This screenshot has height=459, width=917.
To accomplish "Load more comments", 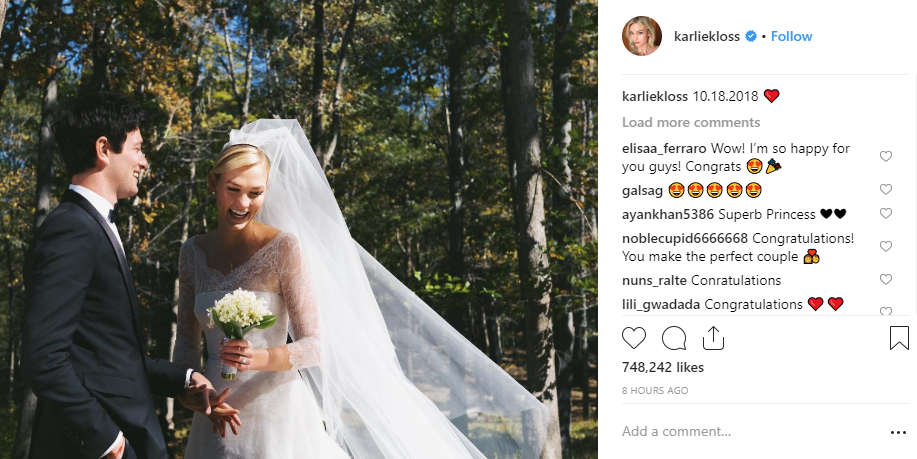I will [x=691, y=122].
